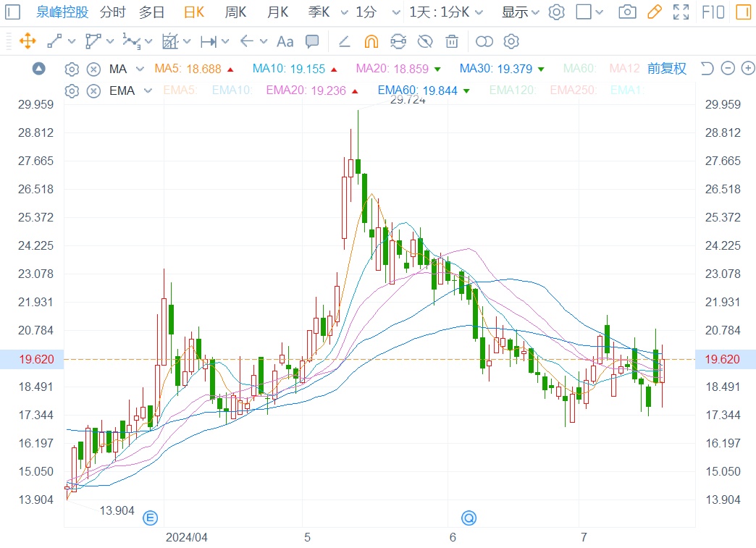Open chart settings gear in top bar
This screenshot has height=548, width=756.
[x=556, y=12]
